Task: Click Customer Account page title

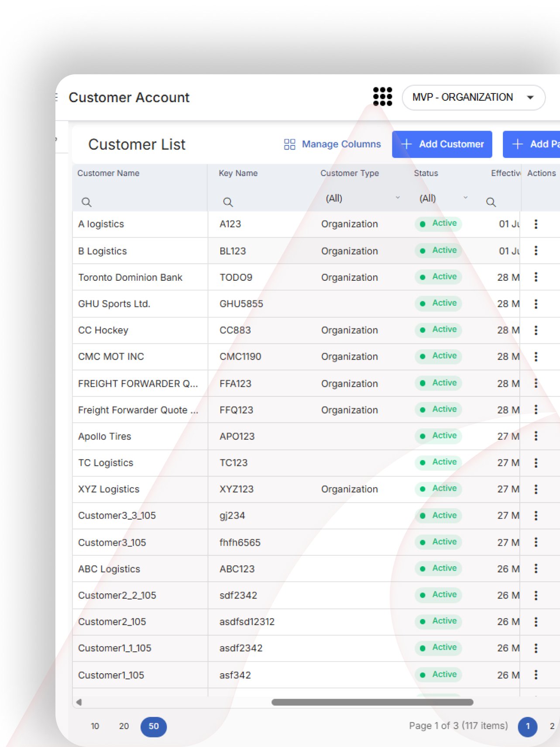Action: click(x=129, y=97)
